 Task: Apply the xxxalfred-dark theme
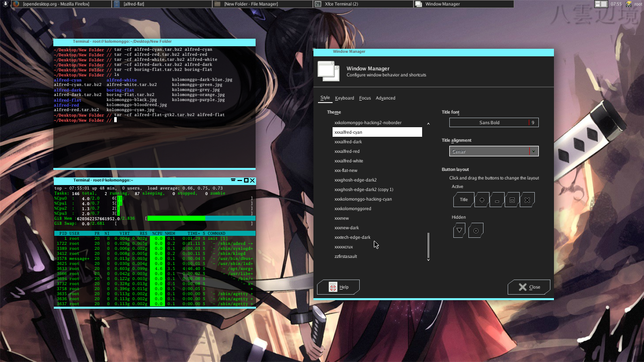tap(377, 142)
